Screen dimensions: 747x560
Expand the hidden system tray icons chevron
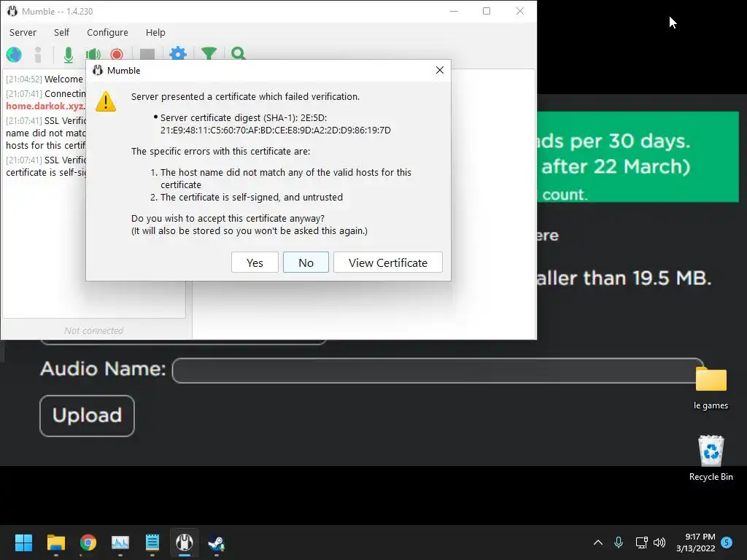[x=598, y=542]
